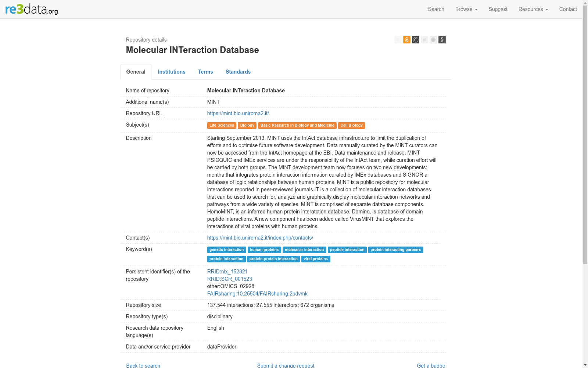Open repository URL mint.bio.uniroma2.it link
Viewport: 588px width, 368px height.
point(238,113)
